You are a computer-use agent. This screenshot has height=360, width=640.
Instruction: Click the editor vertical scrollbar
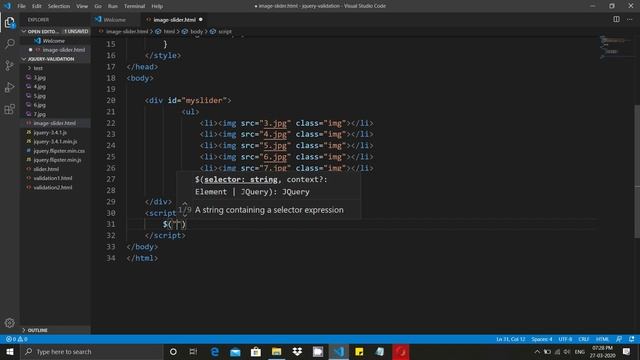click(x=637, y=171)
